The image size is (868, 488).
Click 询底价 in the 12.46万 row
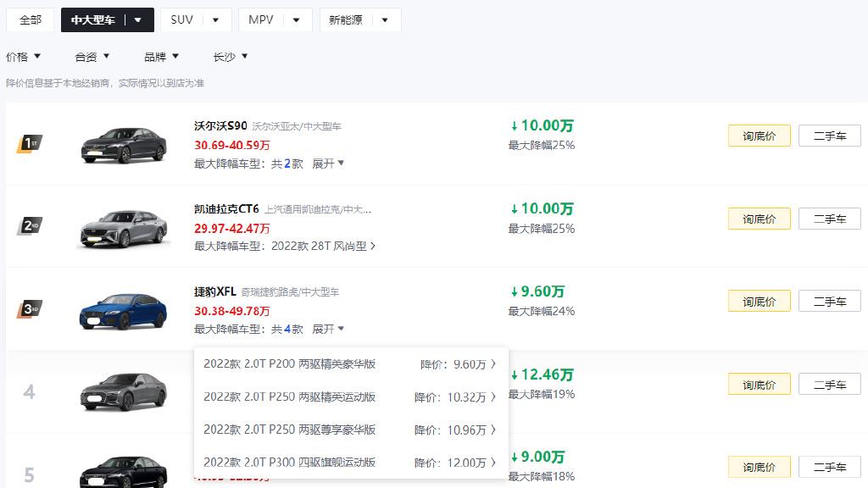[x=759, y=384]
